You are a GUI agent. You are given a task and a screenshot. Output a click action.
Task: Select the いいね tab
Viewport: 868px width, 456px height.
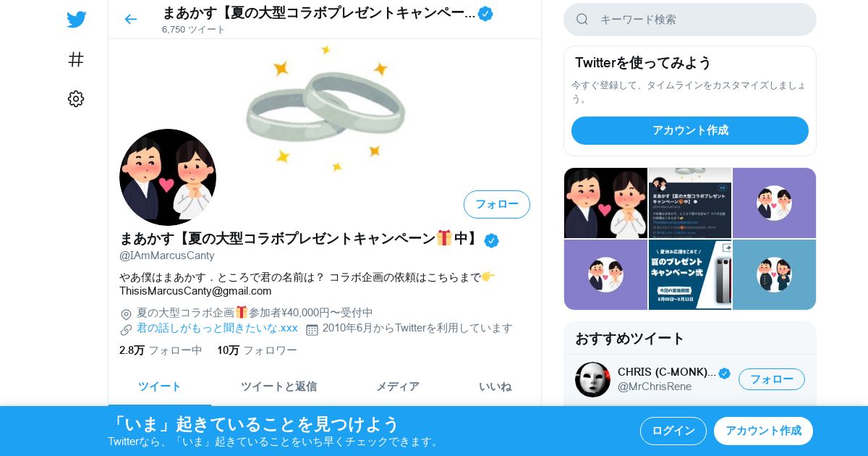click(x=495, y=387)
